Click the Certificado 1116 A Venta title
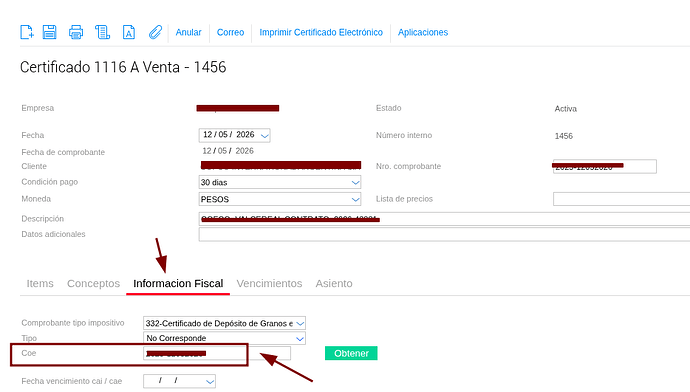The height and width of the screenshot is (392, 690). point(123,67)
